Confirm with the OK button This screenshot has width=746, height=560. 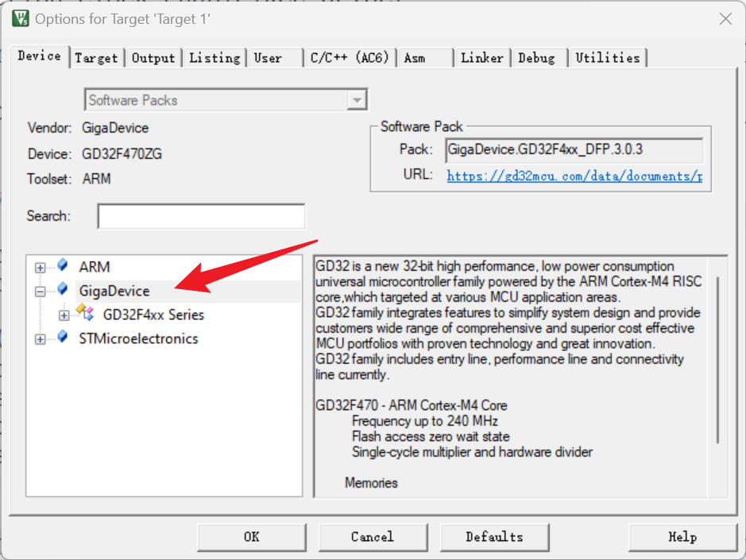coord(252,537)
